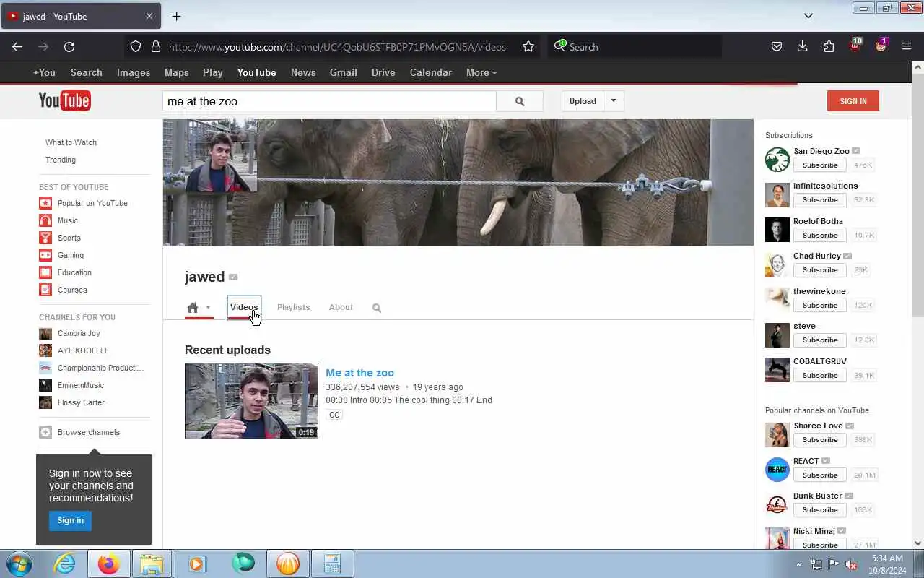Click the volume muted tray icon
924x578 pixels.
click(x=851, y=564)
